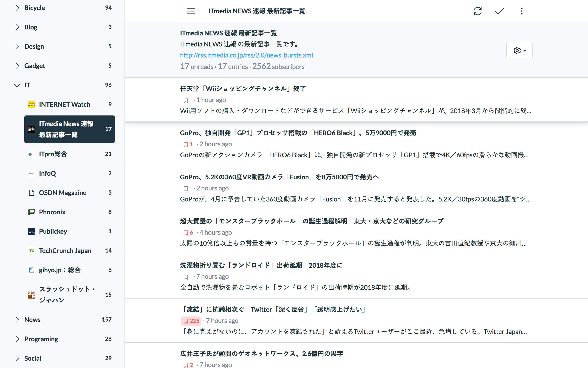Image resolution: width=588 pixels, height=368 pixels.
Task: Select the Programing category label
Action: (41, 339)
